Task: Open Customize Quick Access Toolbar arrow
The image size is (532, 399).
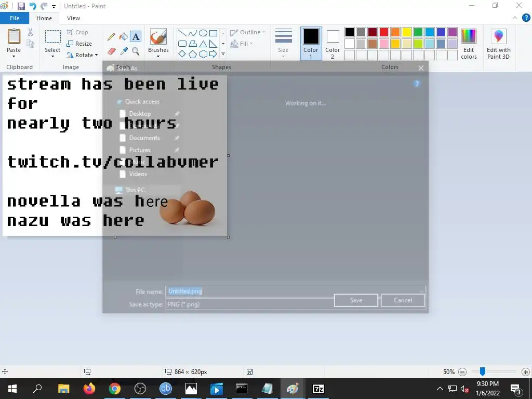Action: coord(54,6)
